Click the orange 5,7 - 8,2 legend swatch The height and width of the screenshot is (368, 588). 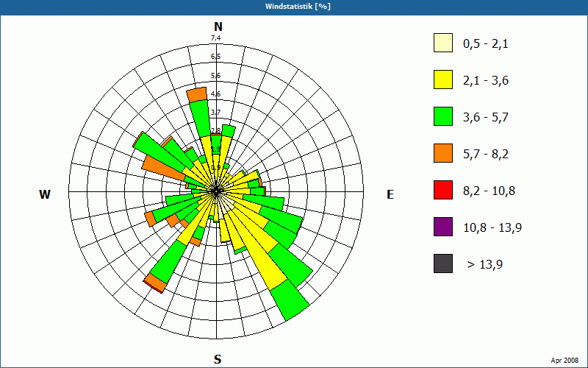click(443, 153)
